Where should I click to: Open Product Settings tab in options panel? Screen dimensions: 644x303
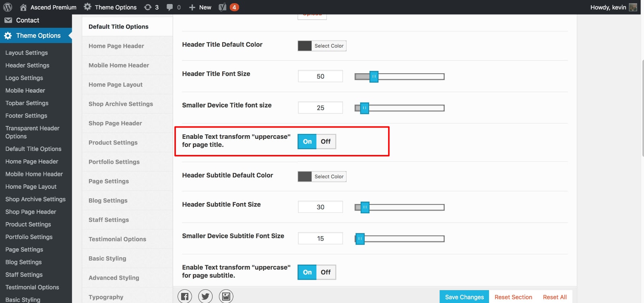(127, 142)
